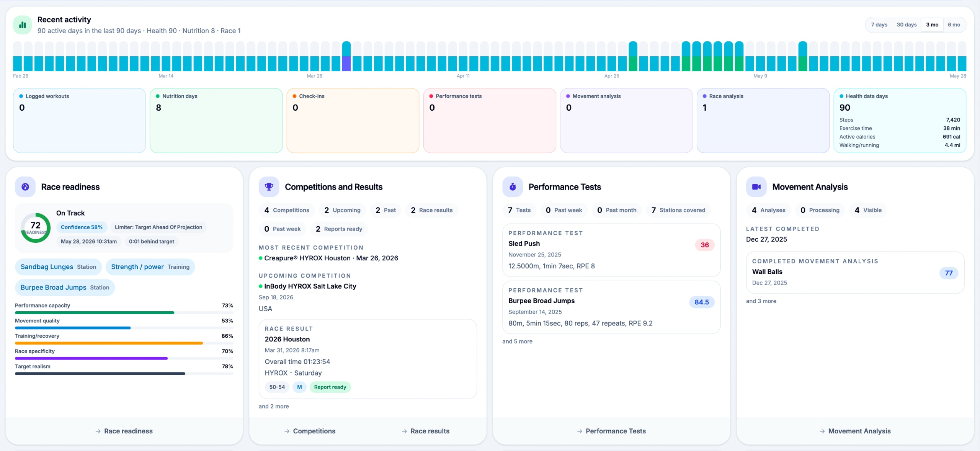Click the Confidence 58% badge
Screen dimensions: 980x451
click(x=82, y=227)
